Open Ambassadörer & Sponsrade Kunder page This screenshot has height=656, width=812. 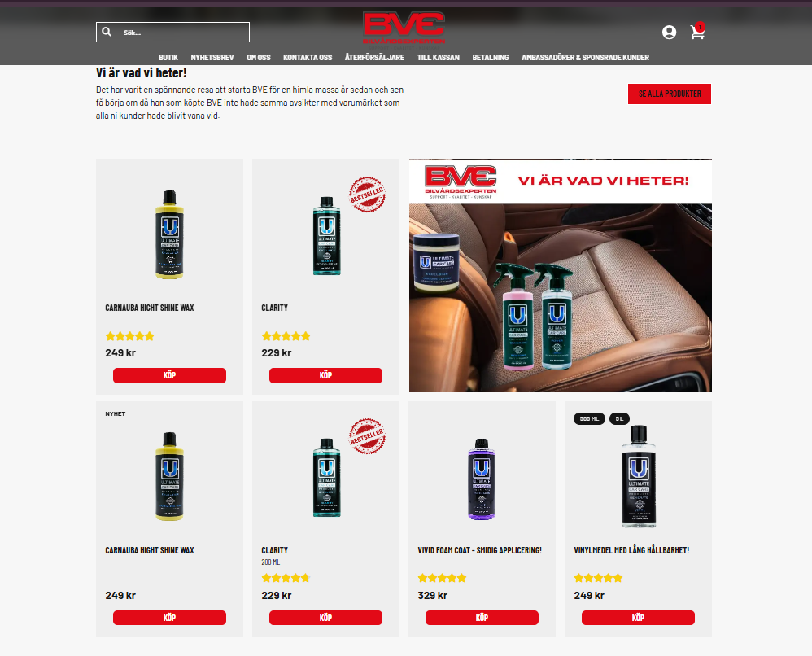(x=585, y=58)
